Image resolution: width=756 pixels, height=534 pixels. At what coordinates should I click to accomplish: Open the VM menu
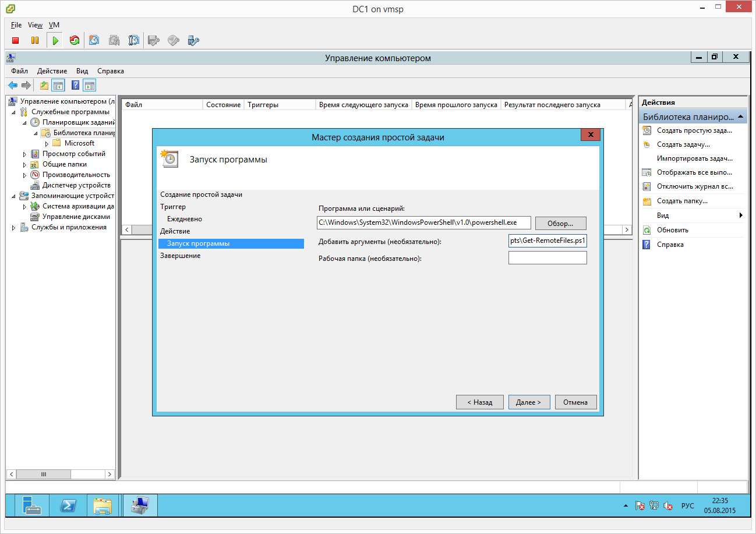coord(54,25)
